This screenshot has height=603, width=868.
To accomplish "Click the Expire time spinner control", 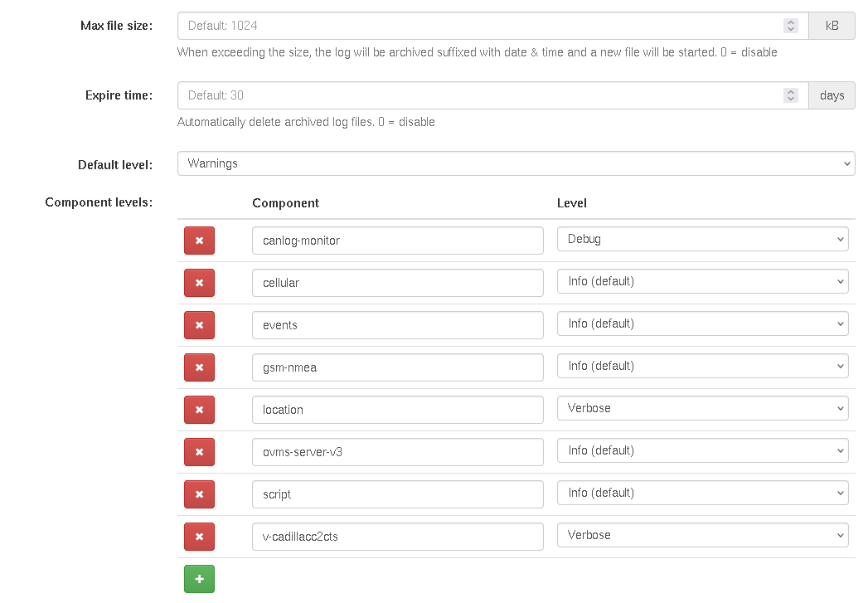I will [x=791, y=95].
